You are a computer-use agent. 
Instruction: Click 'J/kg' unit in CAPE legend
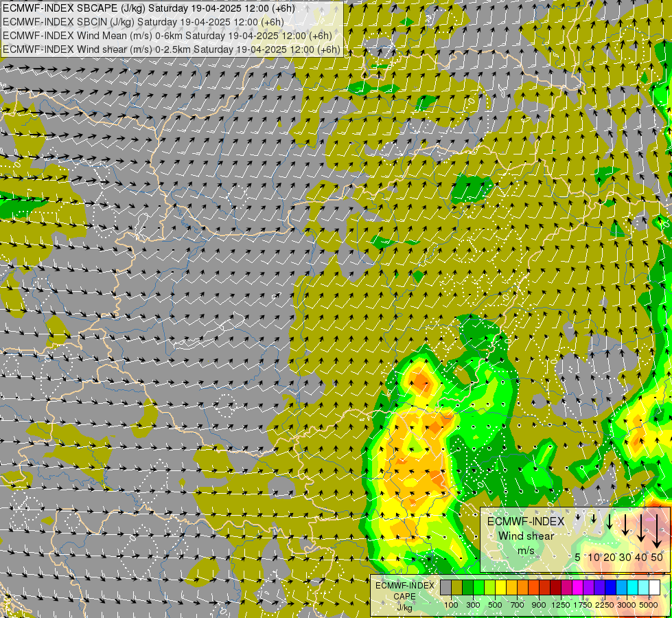coord(404,608)
